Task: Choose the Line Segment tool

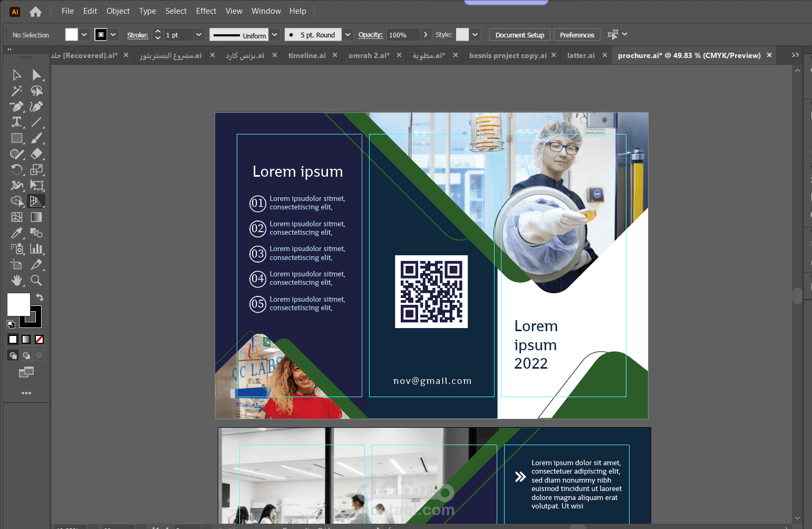Action: coord(36,122)
